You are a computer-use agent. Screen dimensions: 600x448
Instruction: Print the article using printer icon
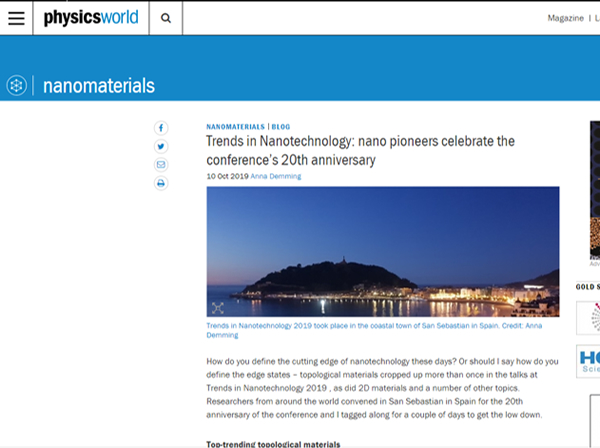click(x=161, y=183)
